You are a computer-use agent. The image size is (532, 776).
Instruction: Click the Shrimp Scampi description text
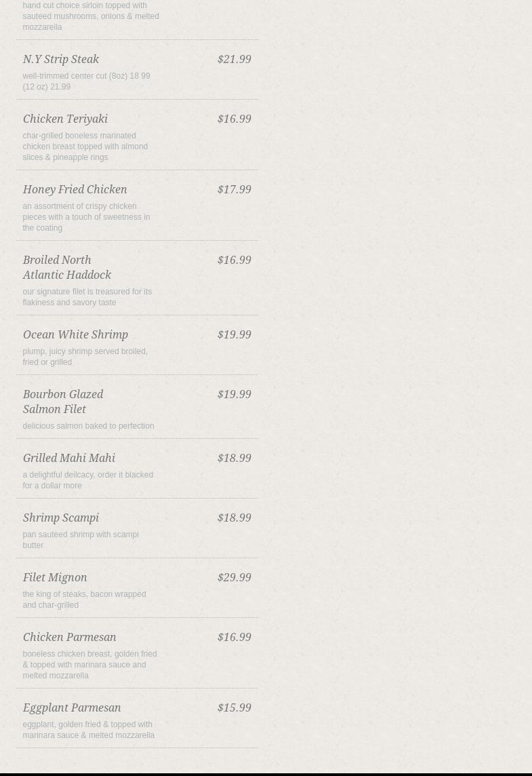81,540
